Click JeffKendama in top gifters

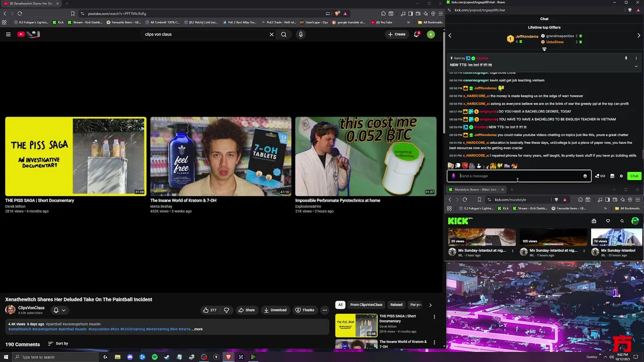pos(527,36)
